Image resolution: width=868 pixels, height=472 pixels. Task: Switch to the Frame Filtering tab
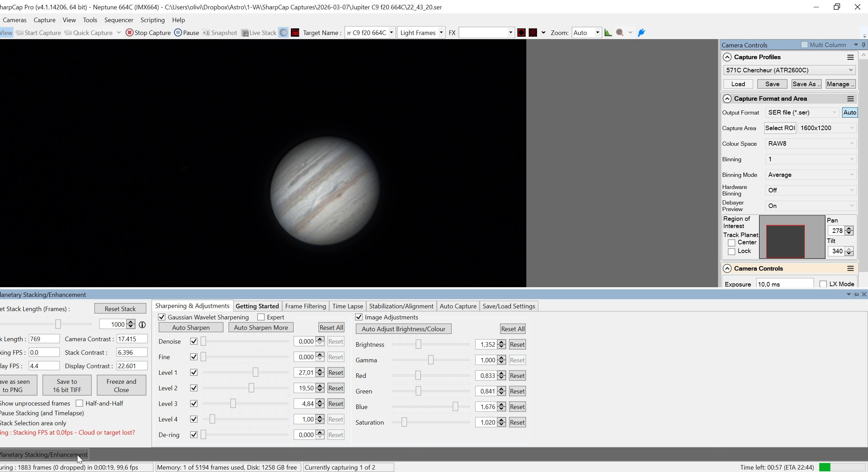click(x=306, y=306)
